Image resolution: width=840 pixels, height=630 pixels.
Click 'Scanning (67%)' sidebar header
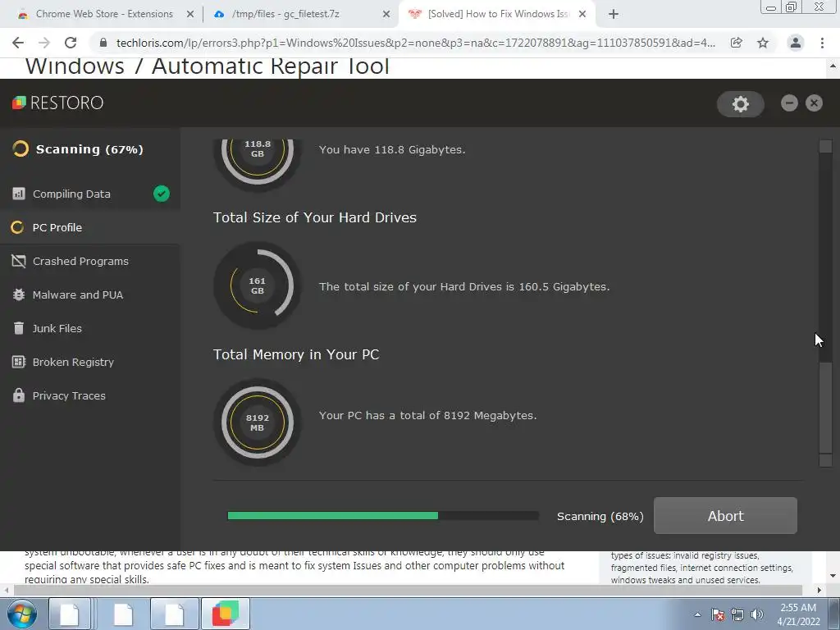(x=89, y=149)
